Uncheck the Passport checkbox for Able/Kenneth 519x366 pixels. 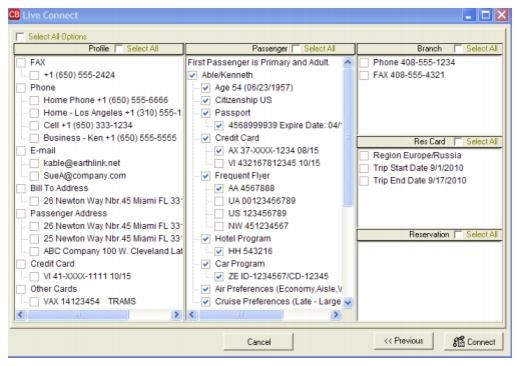(206, 113)
